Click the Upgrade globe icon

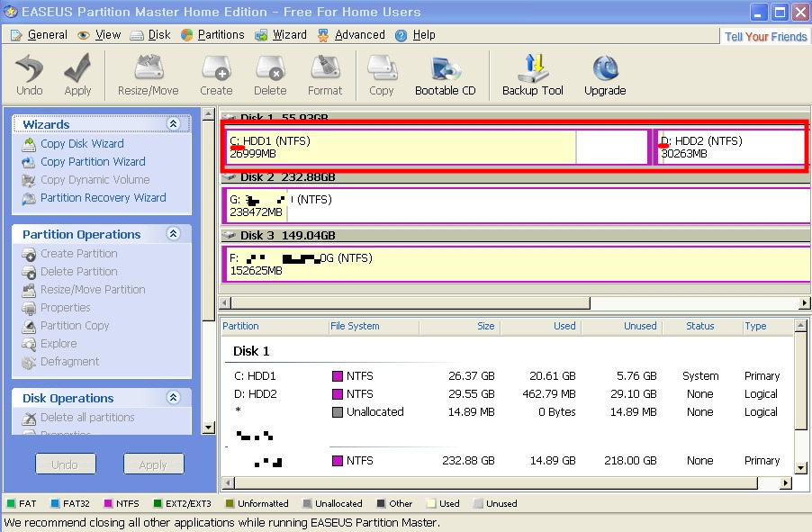(605, 69)
